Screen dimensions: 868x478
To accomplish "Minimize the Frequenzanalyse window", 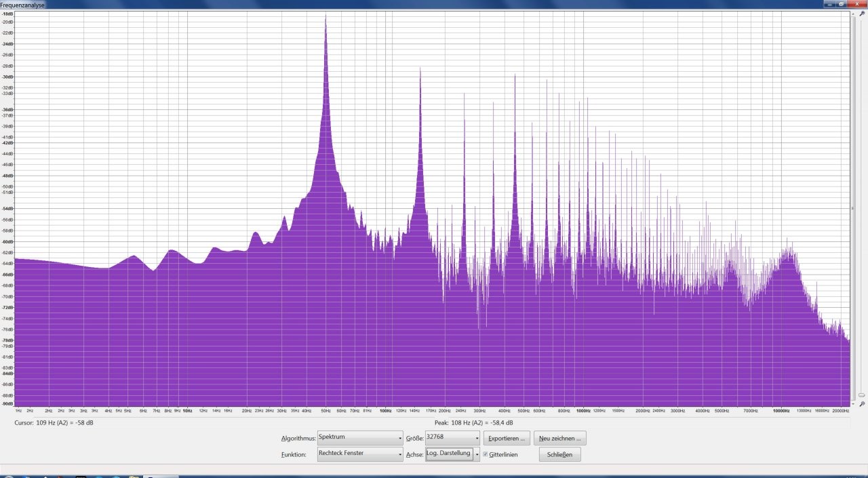I will click(x=830, y=3).
